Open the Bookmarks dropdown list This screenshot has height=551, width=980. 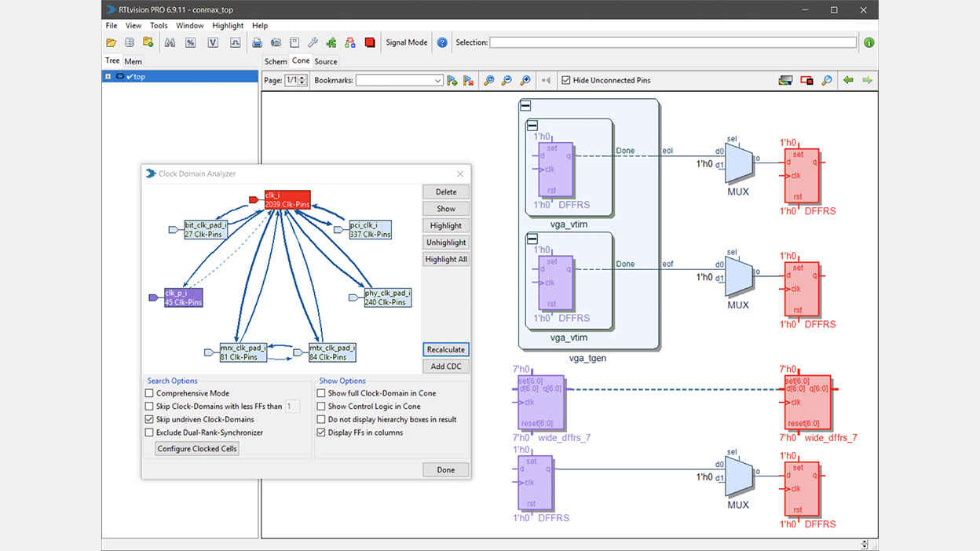coord(438,80)
